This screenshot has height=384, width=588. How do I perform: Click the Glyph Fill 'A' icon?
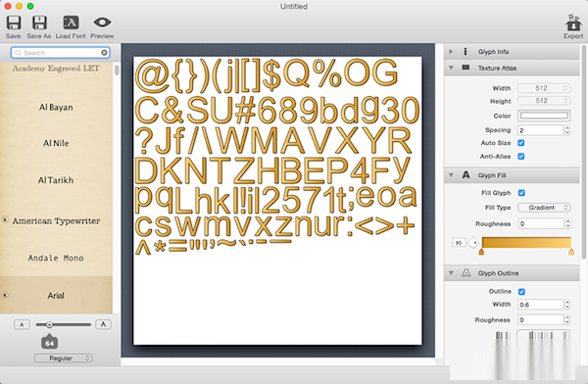(x=465, y=175)
